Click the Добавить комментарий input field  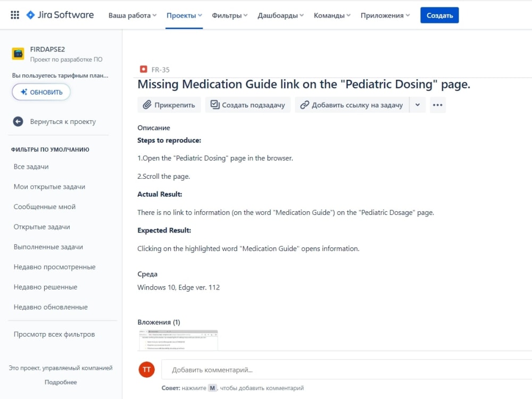[x=346, y=370]
